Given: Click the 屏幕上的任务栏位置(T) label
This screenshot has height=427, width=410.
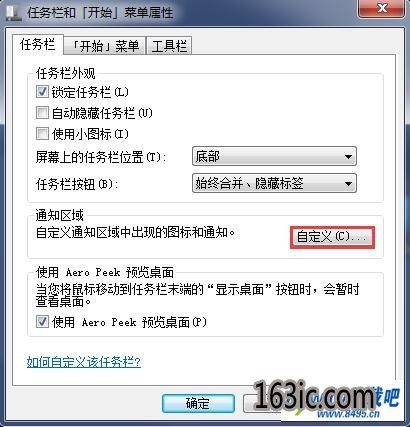Looking at the screenshot, I should (x=101, y=157).
